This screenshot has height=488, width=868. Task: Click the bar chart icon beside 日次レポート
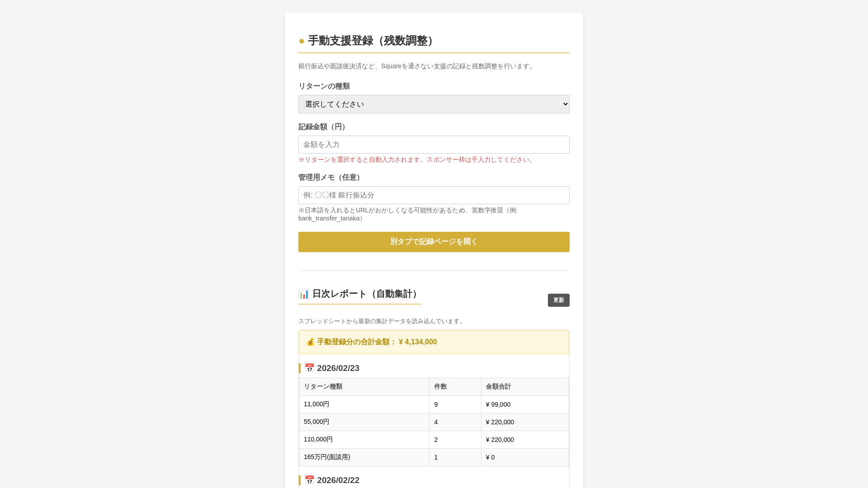click(x=304, y=294)
